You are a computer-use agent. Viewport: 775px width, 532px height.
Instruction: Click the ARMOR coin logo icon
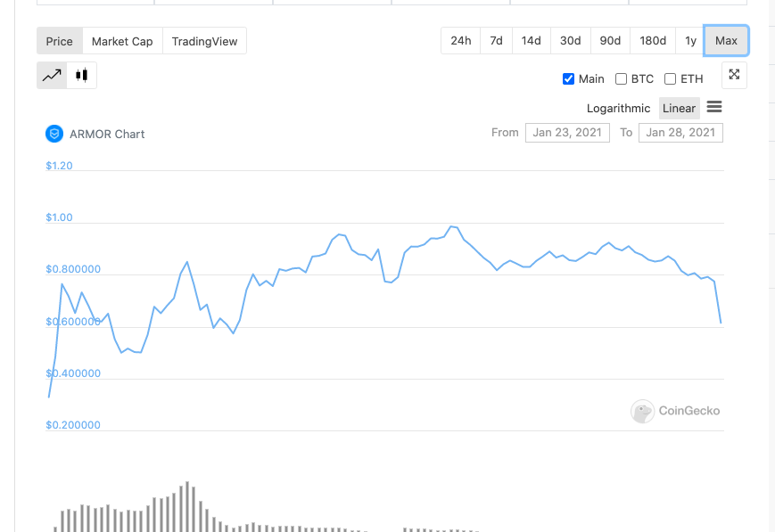point(54,134)
